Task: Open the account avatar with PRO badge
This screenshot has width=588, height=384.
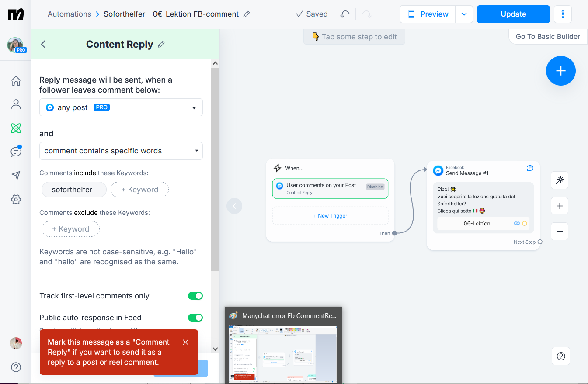Action: coord(16,45)
